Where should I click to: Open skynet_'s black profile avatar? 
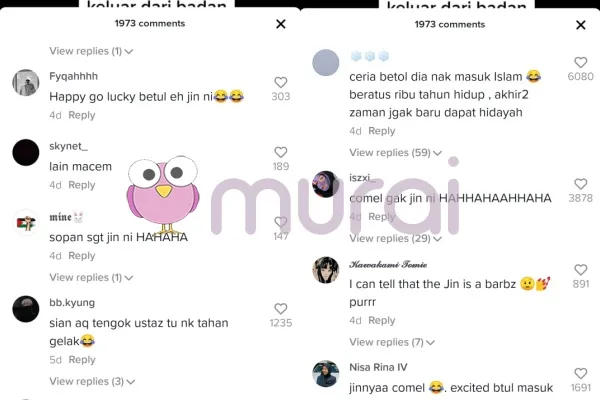click(26, 152)
